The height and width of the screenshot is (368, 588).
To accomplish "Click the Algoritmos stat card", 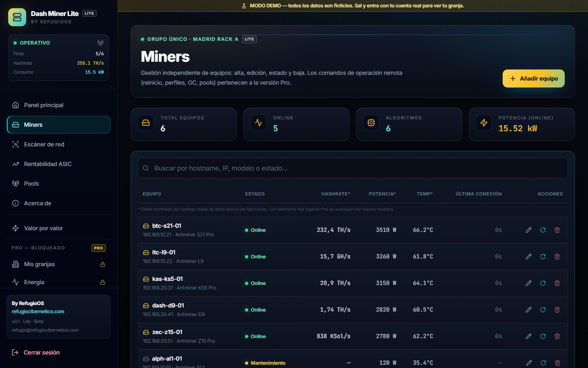I will pos(409,124).
